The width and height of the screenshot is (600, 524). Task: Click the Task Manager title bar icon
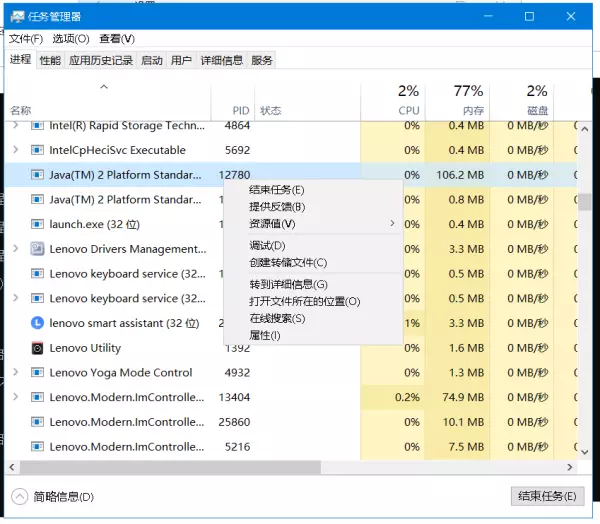(18, 16)
